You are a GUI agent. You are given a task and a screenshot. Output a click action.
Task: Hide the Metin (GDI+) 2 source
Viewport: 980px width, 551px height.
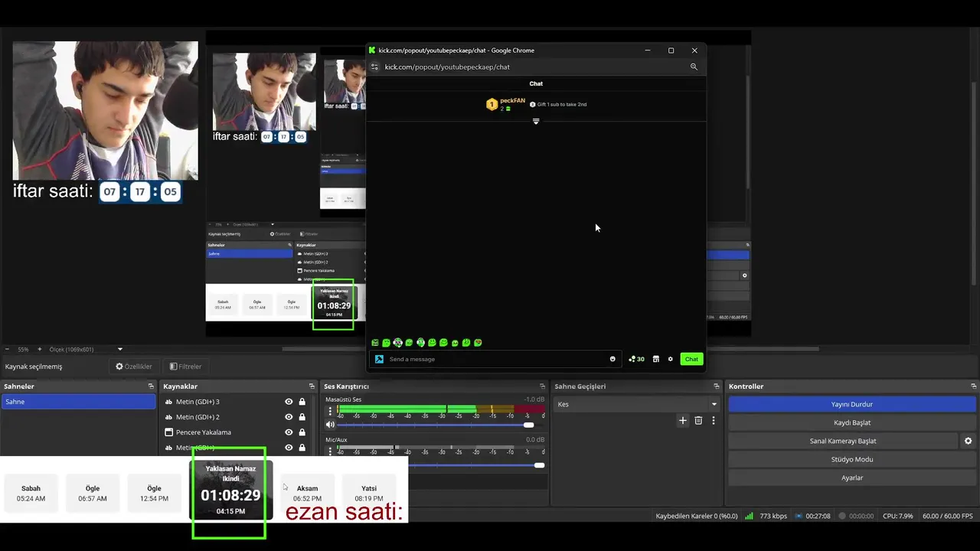click(x=289, y=417)
